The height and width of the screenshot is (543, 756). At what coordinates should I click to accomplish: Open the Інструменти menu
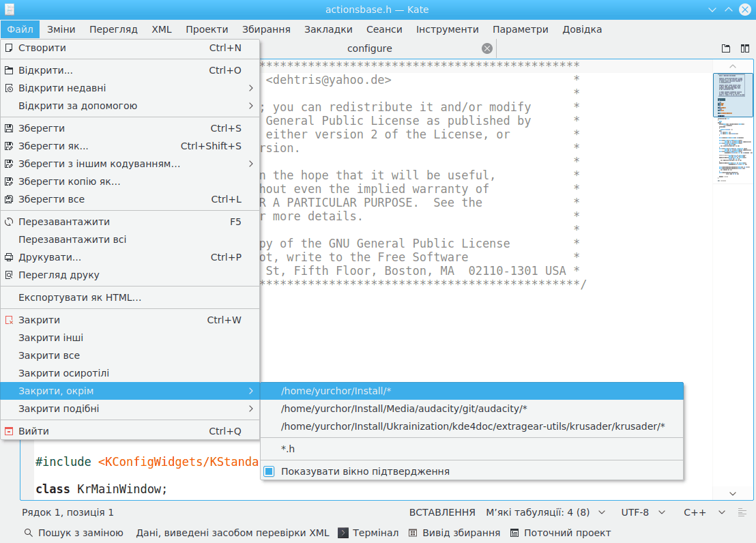pos(447,29)
